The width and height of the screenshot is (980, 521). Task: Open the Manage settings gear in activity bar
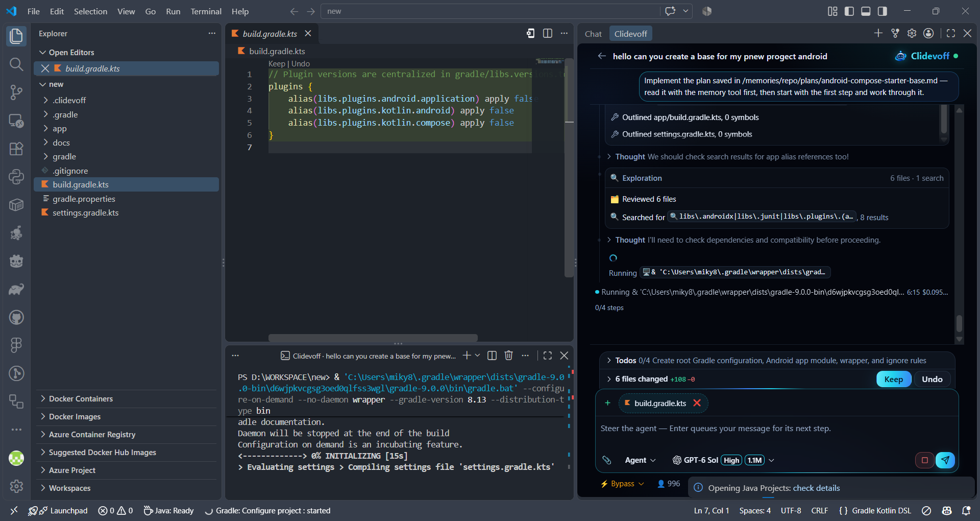[x=16, y=486]
